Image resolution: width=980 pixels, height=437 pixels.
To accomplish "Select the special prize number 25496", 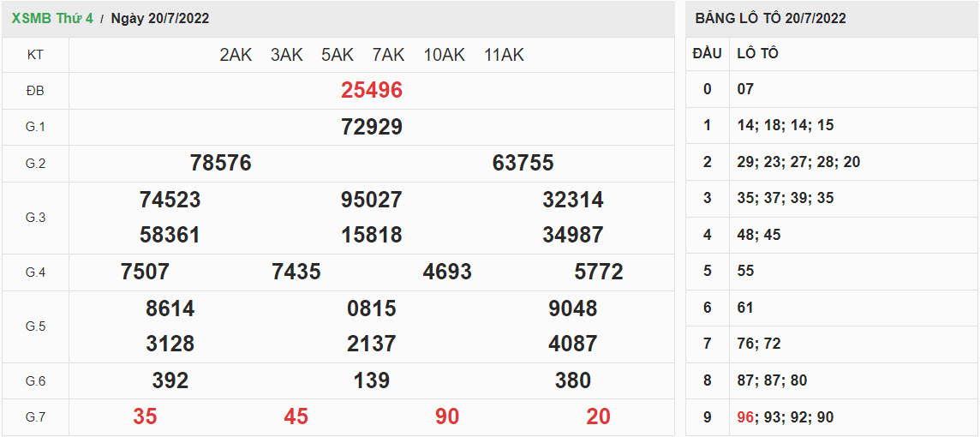I will (x=371, y=91).
